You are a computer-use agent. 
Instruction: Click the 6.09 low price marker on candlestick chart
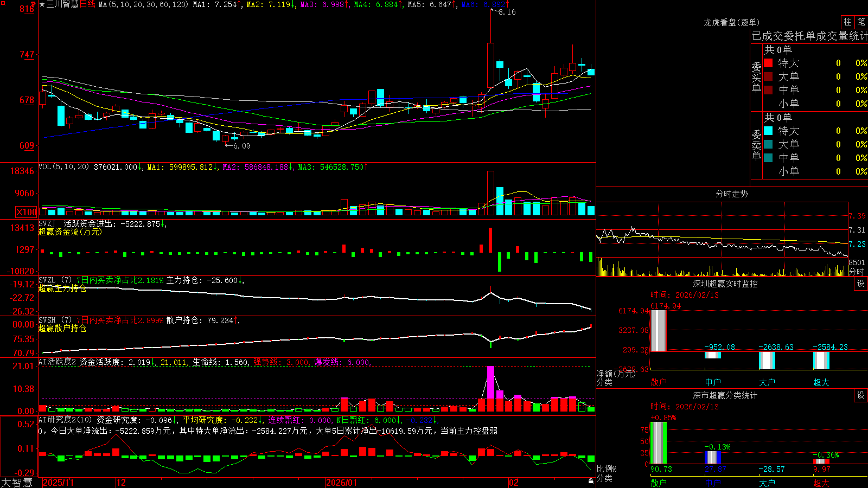pyautogui.click(x=242, y=146)
